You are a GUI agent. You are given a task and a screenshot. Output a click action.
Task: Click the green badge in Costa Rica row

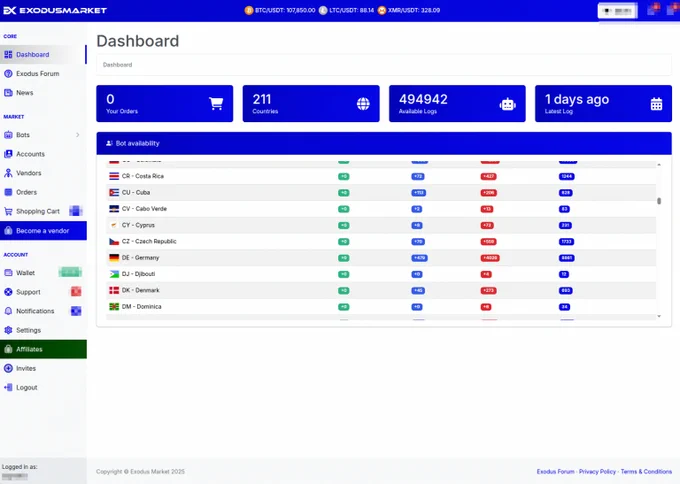tap(343, 177)
